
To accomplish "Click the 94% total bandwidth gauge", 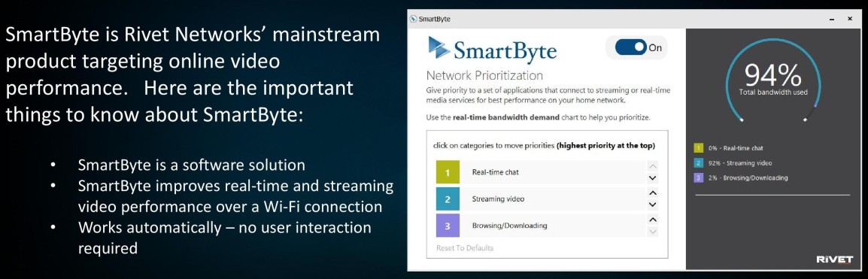I will [x=772, y=80].
